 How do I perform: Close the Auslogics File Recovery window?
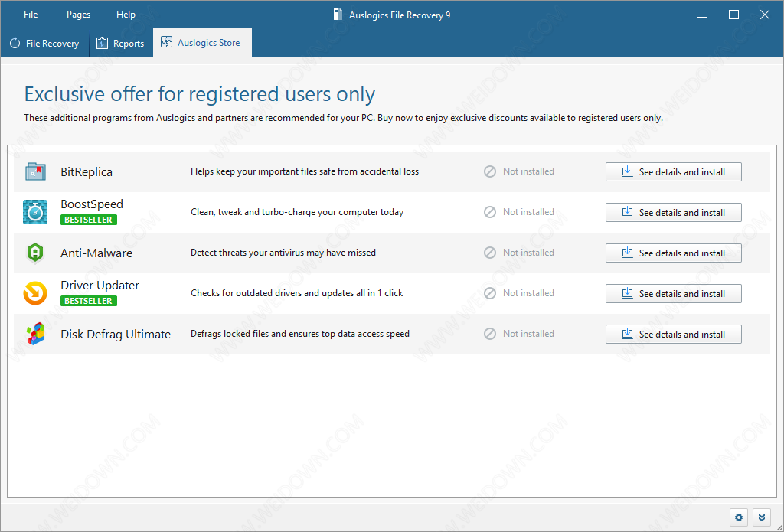[x=765, y=15]
